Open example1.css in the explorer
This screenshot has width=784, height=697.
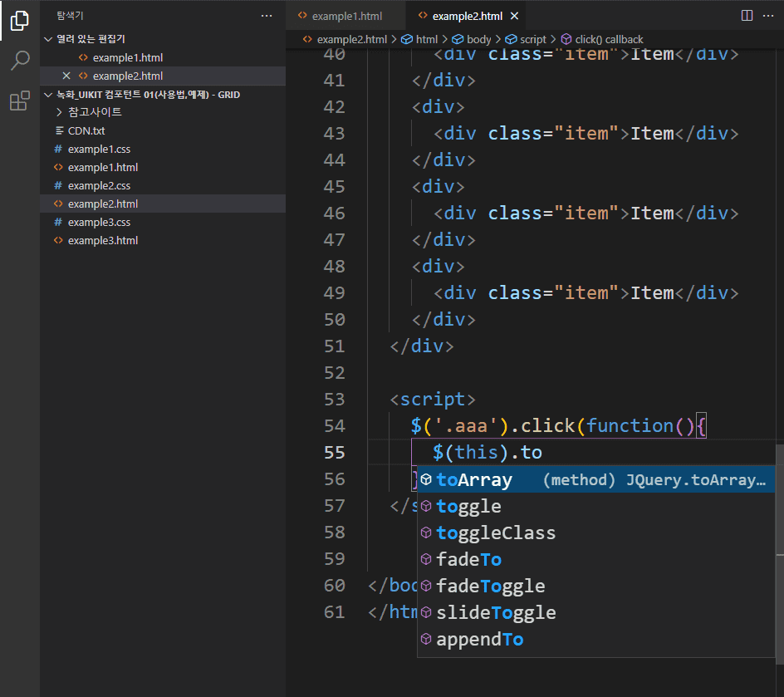tap(99, 149)
